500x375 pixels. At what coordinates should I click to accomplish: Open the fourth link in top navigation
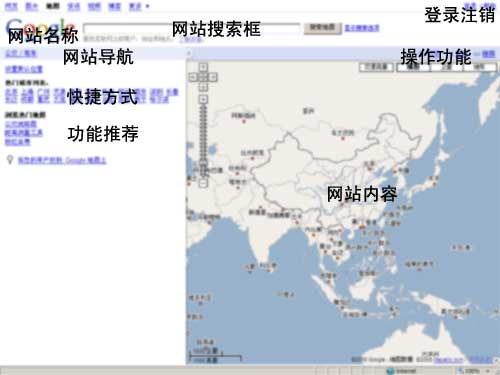coord(74,6)
